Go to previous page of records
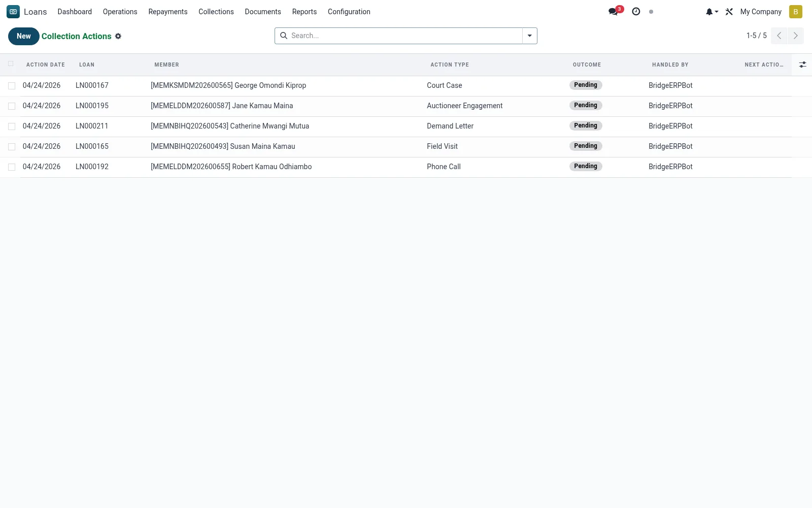The height and width of the screenshot is (508, 812). 779,36
